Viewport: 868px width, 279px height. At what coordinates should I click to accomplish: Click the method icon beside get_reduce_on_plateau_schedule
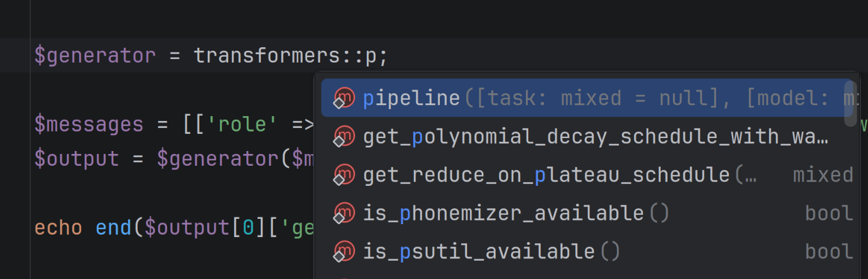pyautogui.click(x=343, y=175)
